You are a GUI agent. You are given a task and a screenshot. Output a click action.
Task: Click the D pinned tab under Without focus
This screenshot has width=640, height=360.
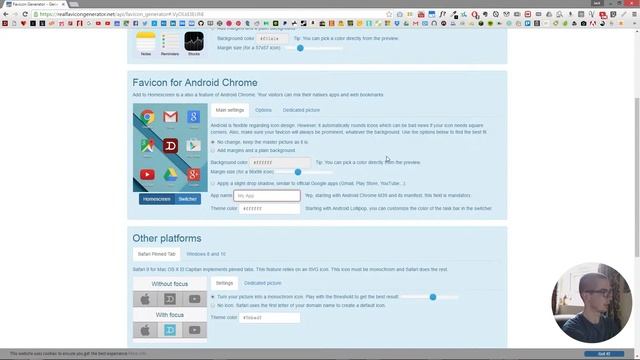[170, 299]
